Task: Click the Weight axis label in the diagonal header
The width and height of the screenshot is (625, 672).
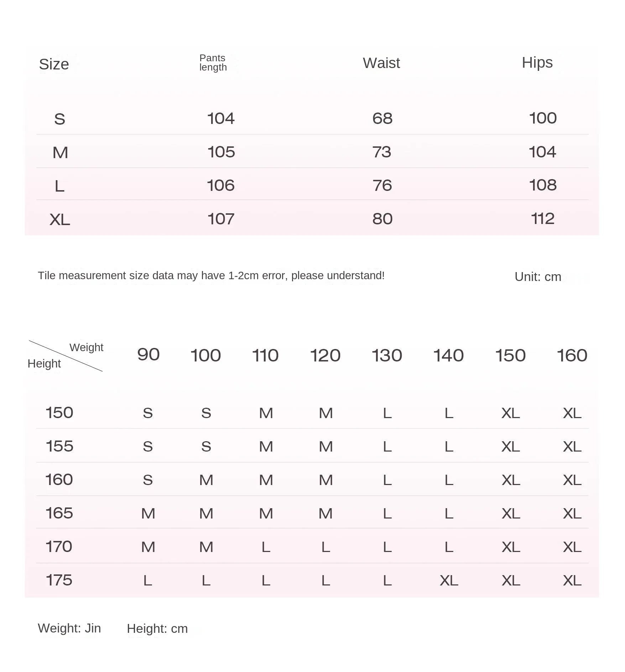Action: [86, 347]
